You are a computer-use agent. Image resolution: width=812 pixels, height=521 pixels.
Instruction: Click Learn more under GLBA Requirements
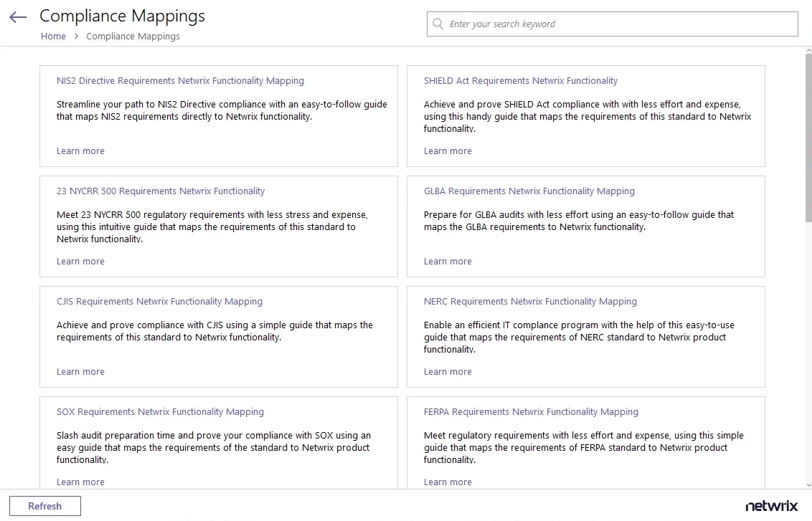tap(448, 261)
